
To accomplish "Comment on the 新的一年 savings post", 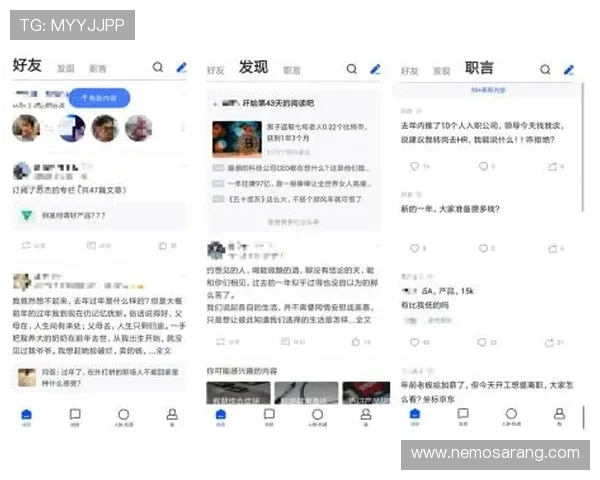I will [487, 248].
